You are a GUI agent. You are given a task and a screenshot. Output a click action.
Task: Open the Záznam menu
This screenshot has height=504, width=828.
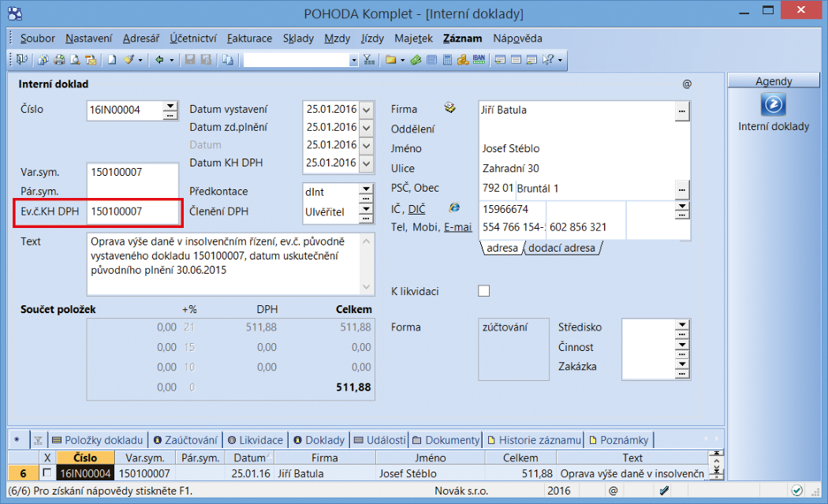463,39
